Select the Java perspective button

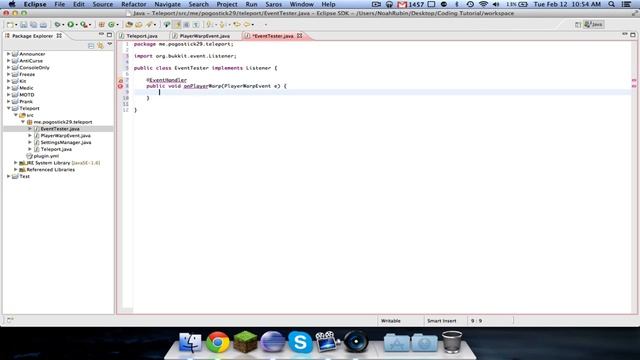(x=593, y=24)
